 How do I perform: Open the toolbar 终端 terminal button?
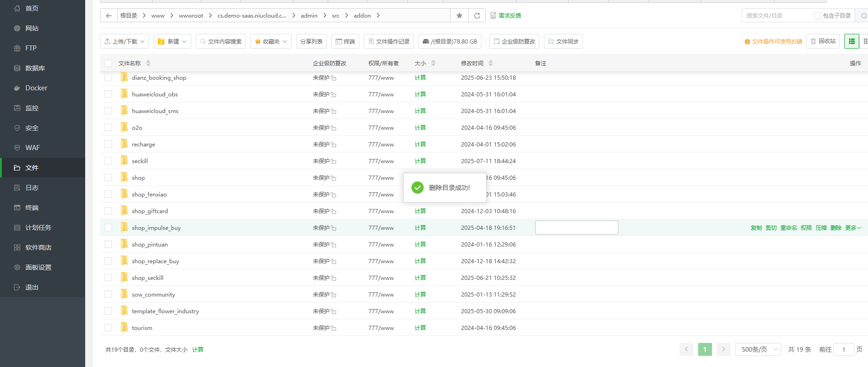click(345, 41)
